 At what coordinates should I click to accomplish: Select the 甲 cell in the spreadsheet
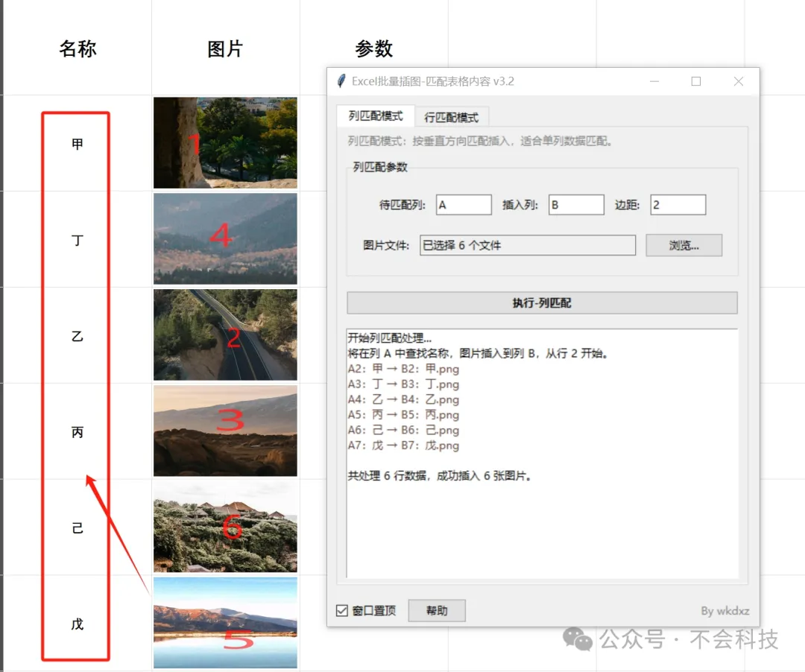coord(77,144)
